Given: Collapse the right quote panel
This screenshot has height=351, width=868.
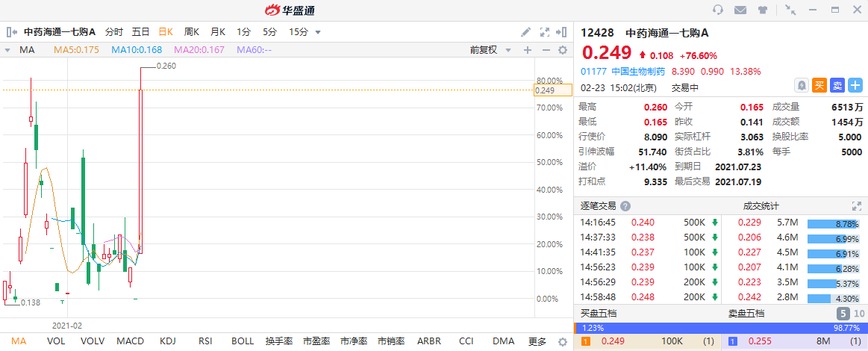Looking at the screenshot, I should (563, 32).
